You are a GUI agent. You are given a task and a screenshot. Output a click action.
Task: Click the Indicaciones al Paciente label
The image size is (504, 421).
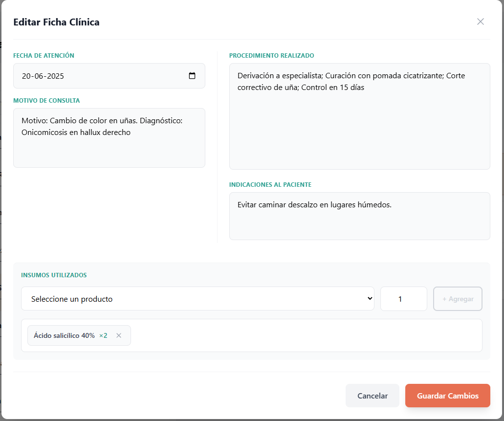(x=270, y=185)
